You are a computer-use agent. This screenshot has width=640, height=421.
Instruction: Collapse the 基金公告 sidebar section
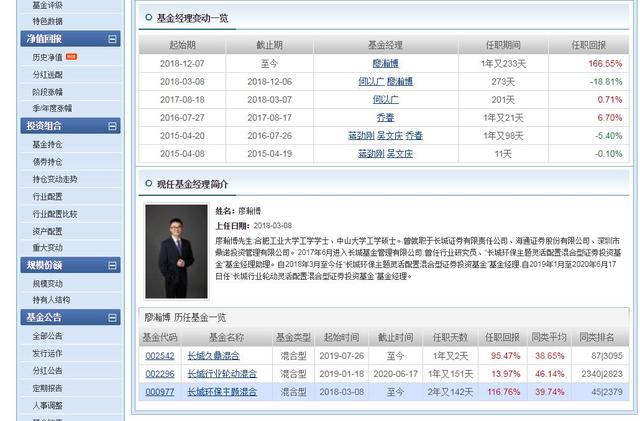[x=112, y=318]
